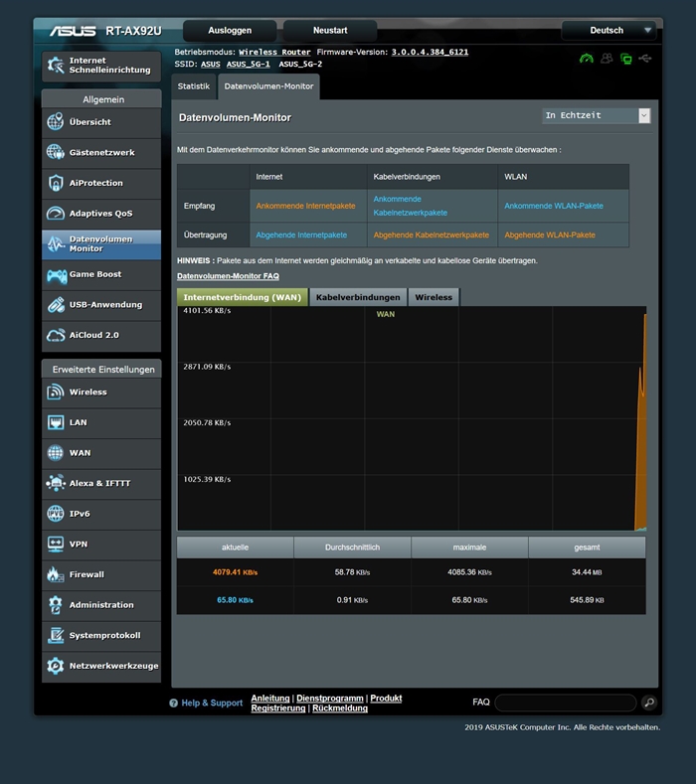Open IPv6 settings icon
This screenshot has width=696, height=784.
(55, 514)
